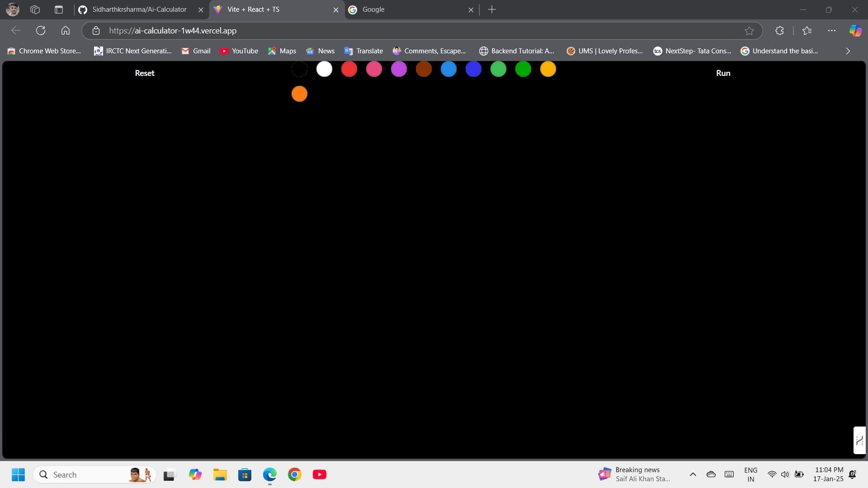
Task: Open NextStep Tata Consultancy bookmark
Action: click(x=692, y=51)
